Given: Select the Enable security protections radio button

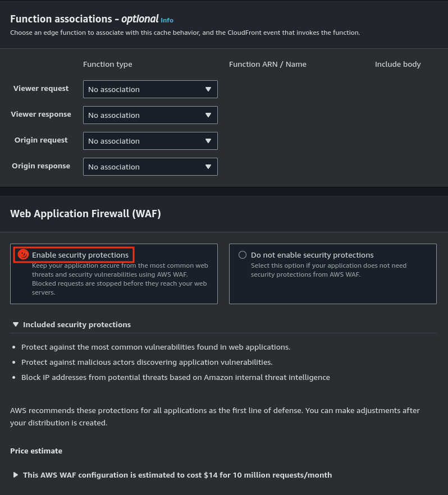Looking at the screenshot, I should (x=24, y=255).
